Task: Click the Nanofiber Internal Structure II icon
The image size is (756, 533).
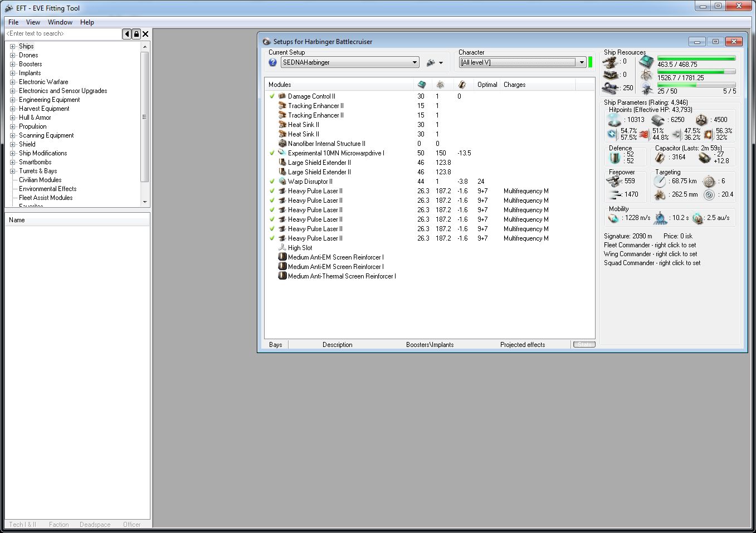Action: click(x=282, y=144)
